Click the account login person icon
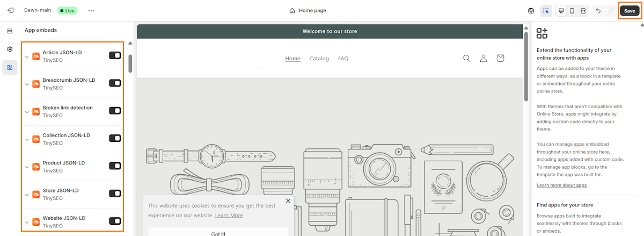644x236 pixels. pyautogui.click(x=484, y=58)
